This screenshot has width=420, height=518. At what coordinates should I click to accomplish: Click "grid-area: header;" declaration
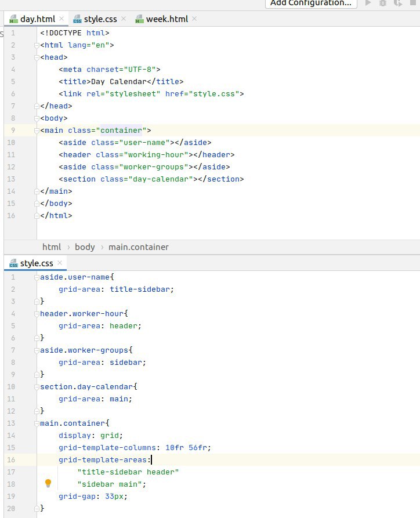coord(100,326)
